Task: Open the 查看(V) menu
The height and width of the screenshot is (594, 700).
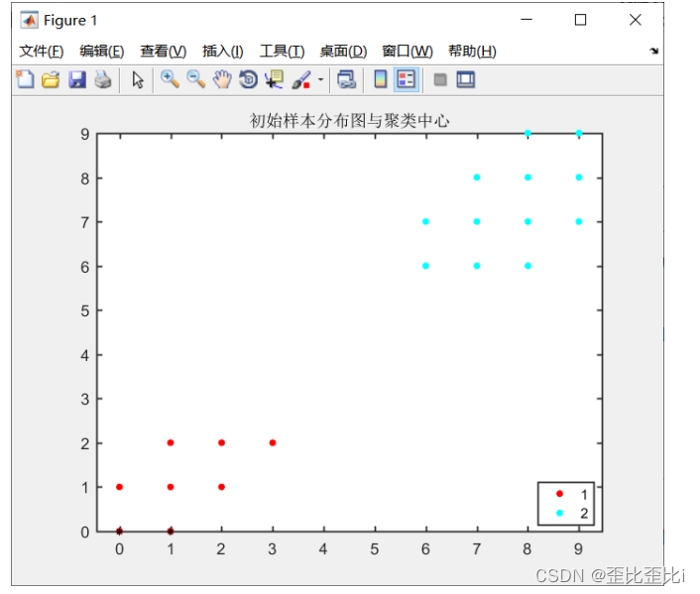Action: [x=163, y=51]
